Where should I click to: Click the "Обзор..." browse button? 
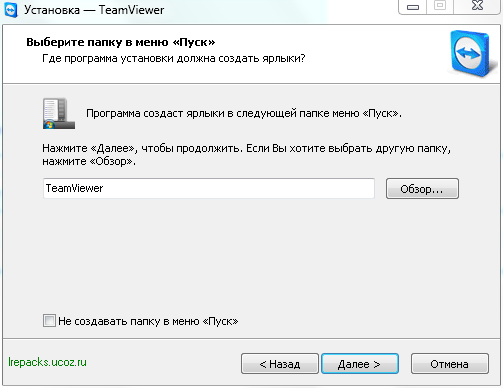tap(422, 189)
